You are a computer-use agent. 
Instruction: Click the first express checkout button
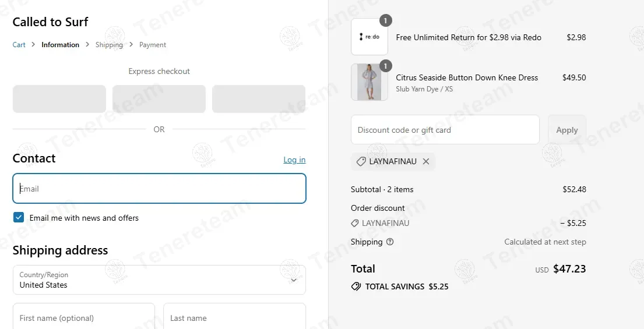[59, 99]
